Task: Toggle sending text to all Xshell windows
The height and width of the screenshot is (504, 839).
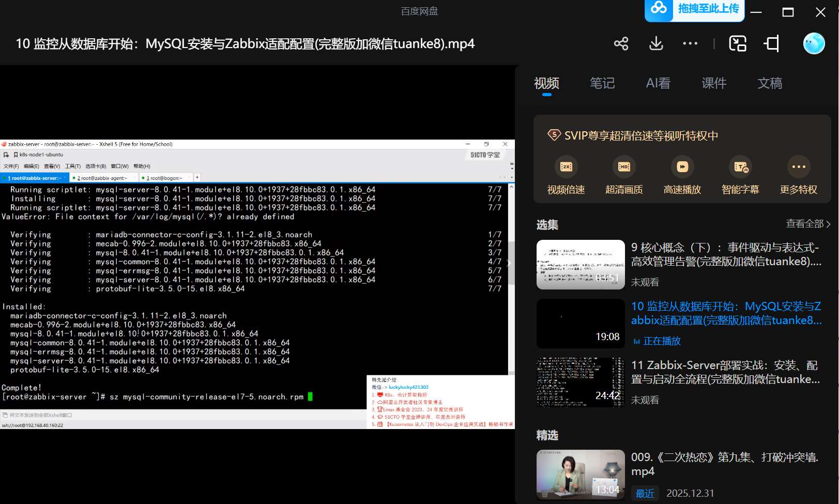Action: tap(6, 415)
